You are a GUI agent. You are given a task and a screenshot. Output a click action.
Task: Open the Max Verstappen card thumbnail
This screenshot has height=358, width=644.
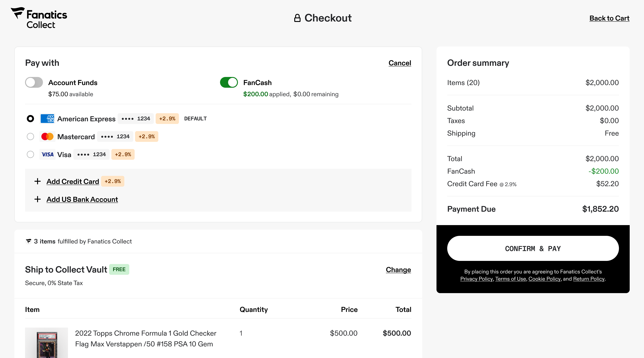[x=47, y=343]
